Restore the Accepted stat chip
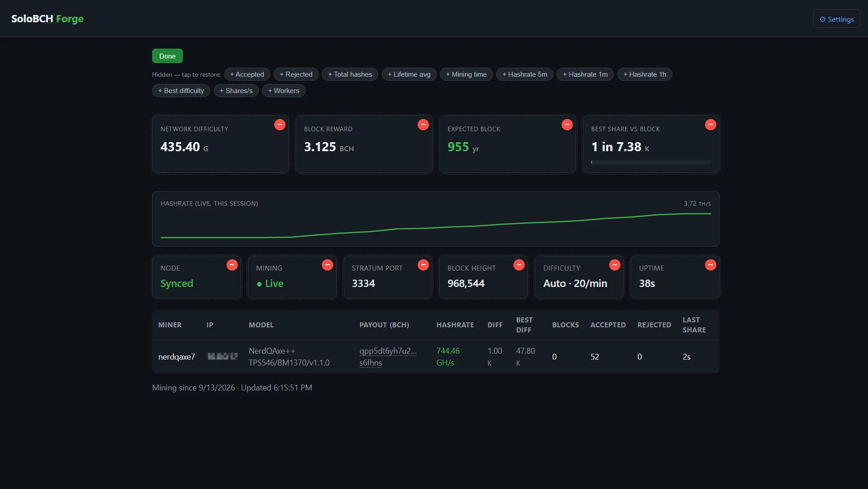This screenshot has width=868, height=489. point(247,74)
